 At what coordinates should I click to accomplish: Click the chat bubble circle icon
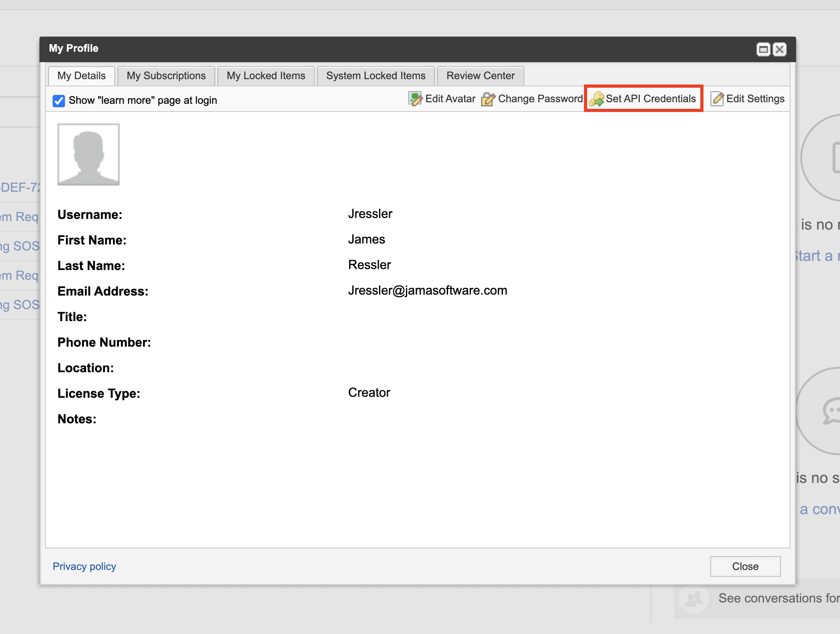pos(832,410)
